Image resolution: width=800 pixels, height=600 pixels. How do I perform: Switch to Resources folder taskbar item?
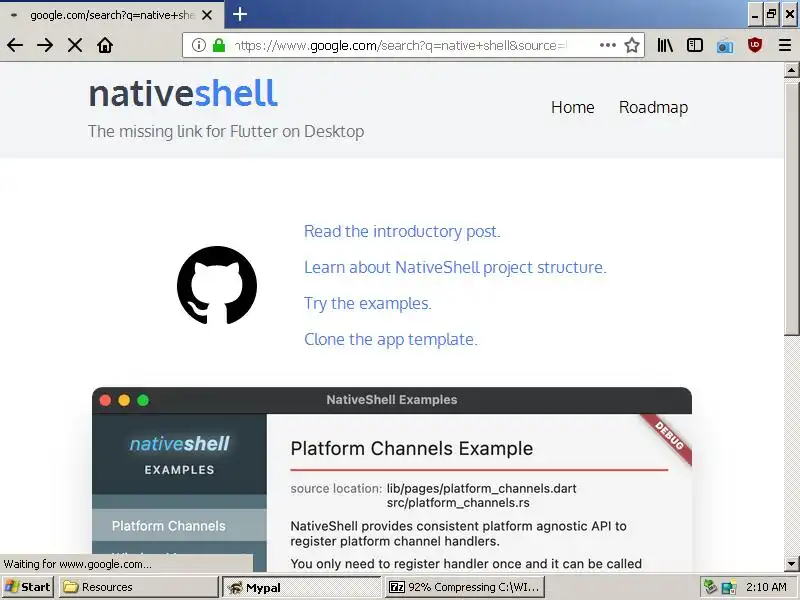click(x=138, y=587)
